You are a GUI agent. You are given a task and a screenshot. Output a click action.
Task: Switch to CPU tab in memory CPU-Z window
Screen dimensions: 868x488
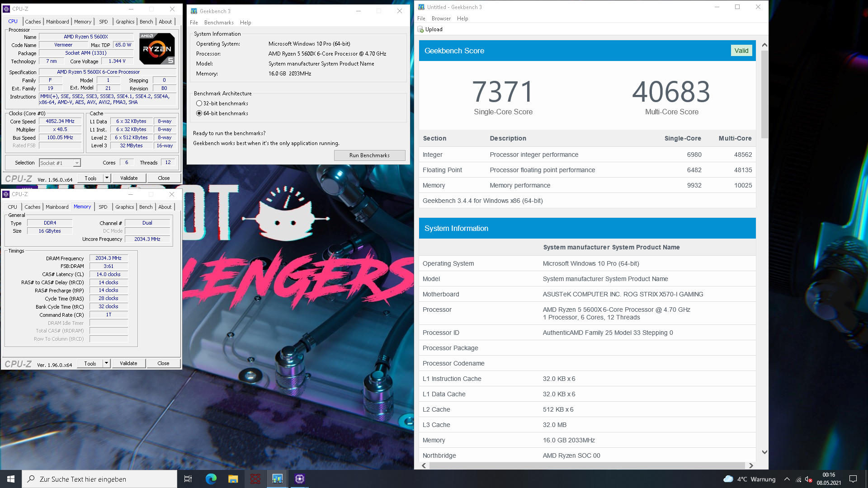coord(13,207)
